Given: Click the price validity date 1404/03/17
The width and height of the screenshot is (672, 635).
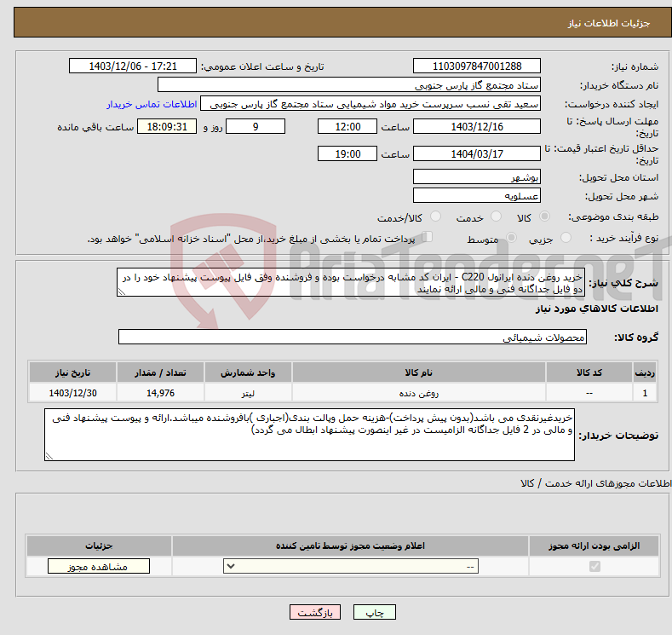Looking at the screenshot, I should (477, 153).
